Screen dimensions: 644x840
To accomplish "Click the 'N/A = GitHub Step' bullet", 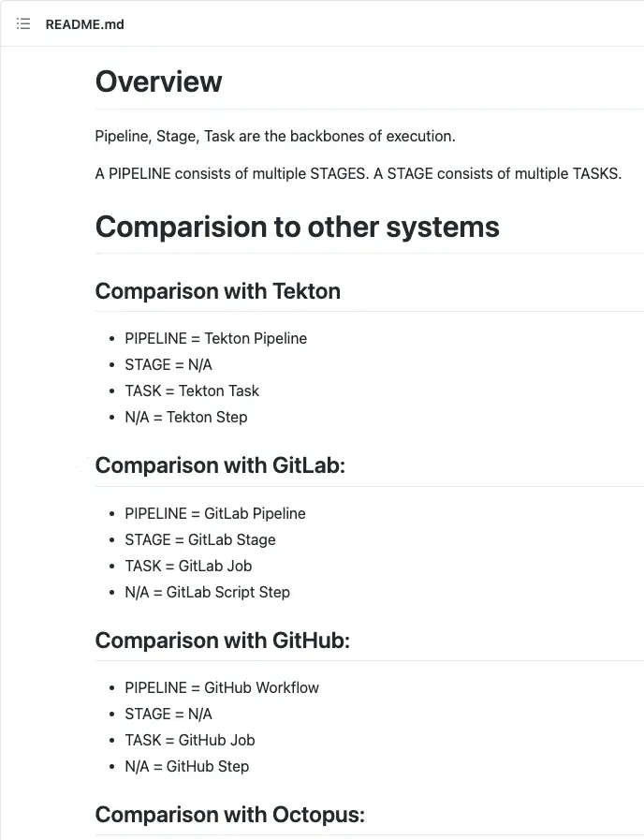I will coord(186,766).
